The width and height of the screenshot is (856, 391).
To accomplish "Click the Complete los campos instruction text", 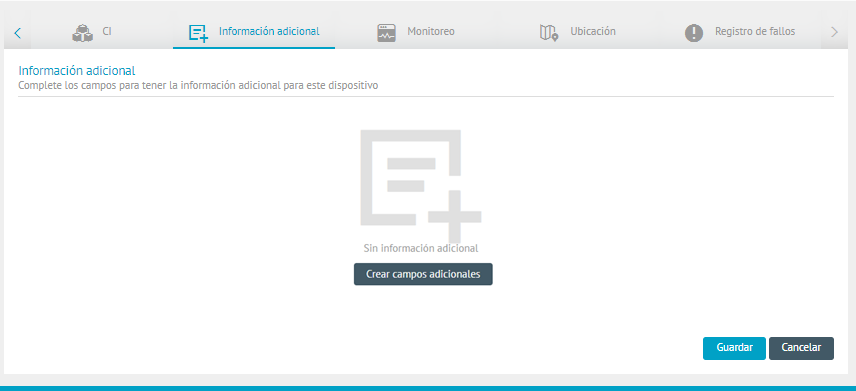I will coord(198,86).
